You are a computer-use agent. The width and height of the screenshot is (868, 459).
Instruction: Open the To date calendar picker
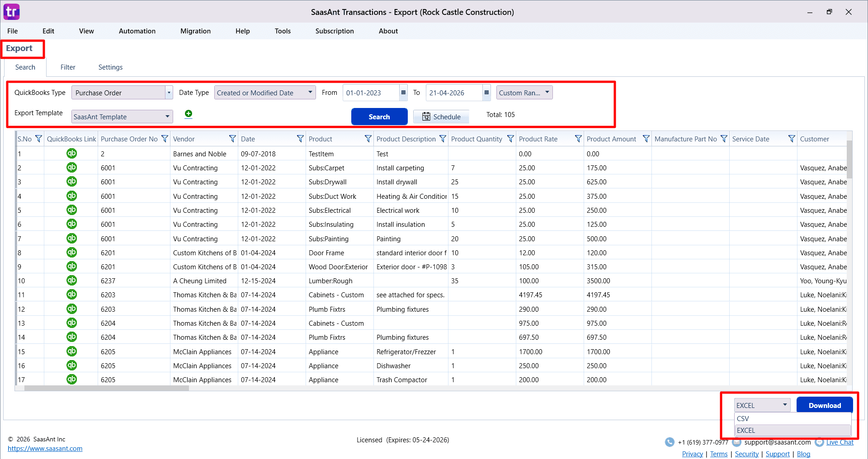tap(486, 93)
